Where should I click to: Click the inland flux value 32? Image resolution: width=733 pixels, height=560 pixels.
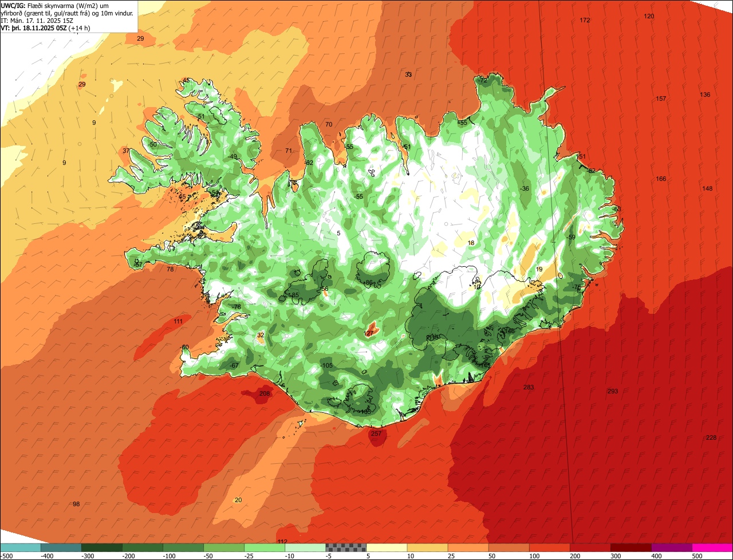coord(261,336)
